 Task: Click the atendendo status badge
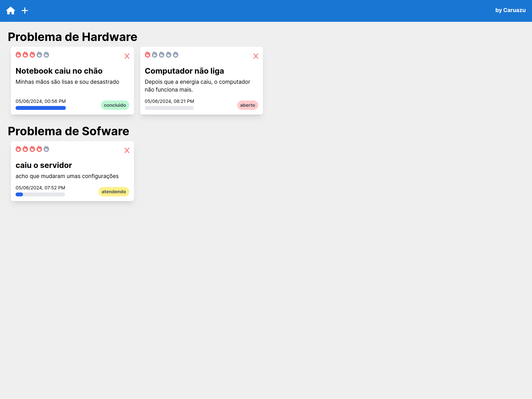click(114, 192)
